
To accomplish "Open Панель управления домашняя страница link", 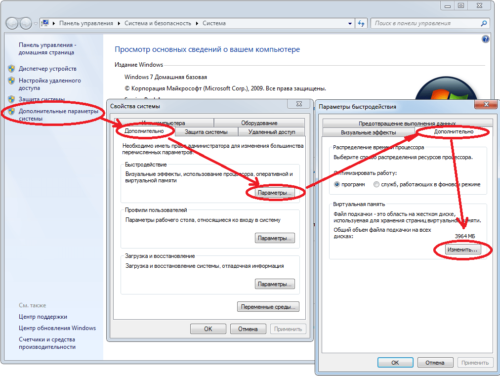I will (x=47, y=49).
